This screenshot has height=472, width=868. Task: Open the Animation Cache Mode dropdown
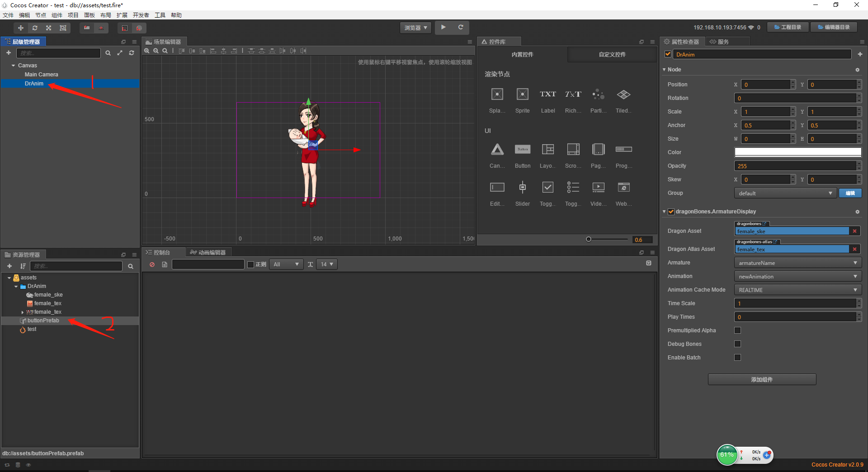click(x=798, y=290)
